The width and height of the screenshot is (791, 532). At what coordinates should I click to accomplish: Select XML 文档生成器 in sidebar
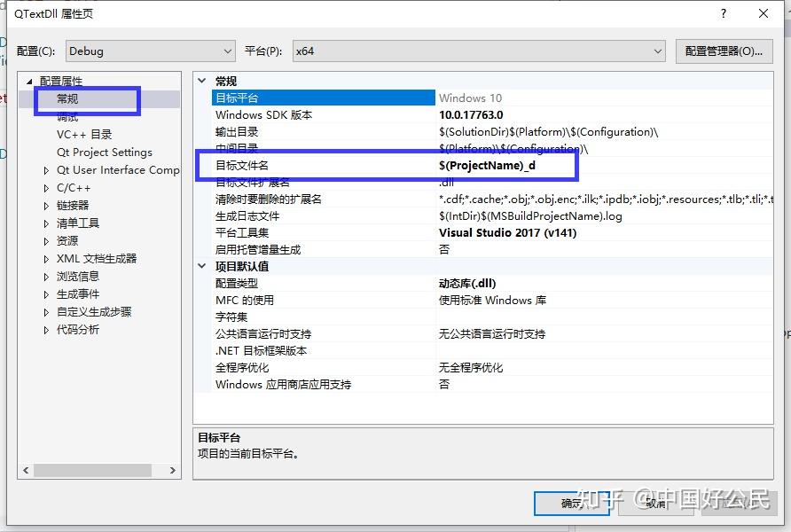[98, 258]
